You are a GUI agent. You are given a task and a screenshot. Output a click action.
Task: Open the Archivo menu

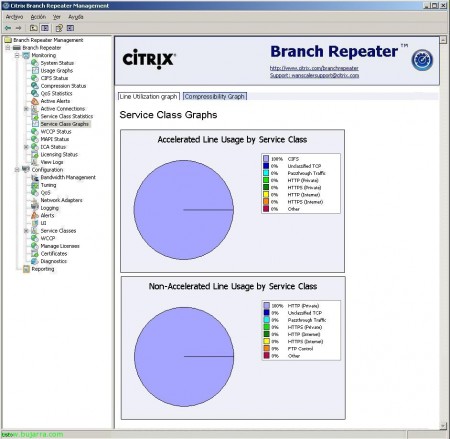click(14, 17)
